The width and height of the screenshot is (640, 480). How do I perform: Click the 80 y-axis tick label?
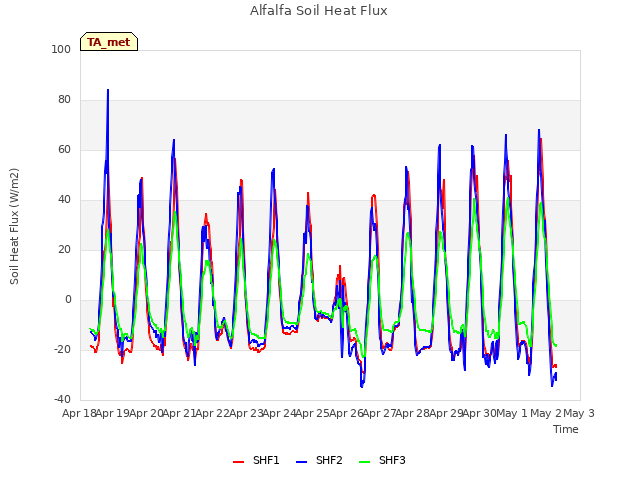click(x=64, y=100)
